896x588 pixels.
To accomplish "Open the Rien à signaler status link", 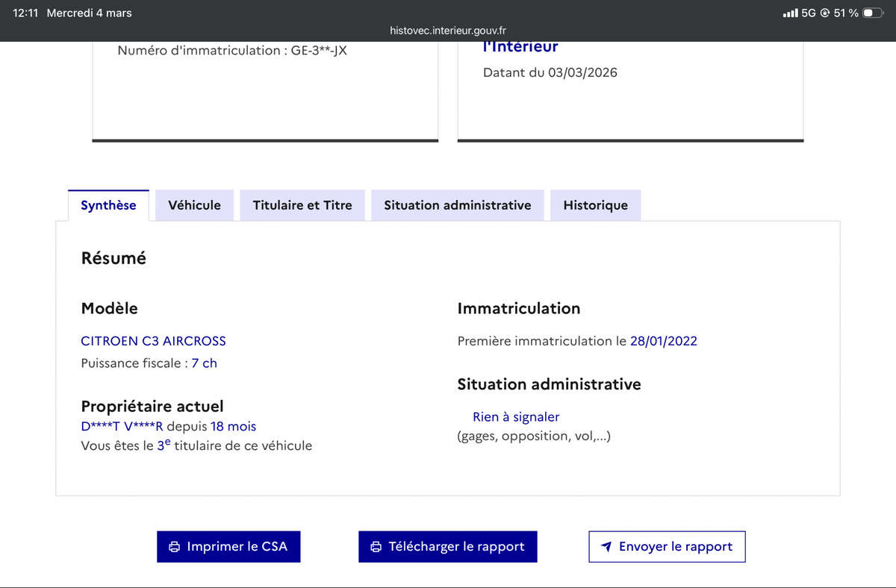I will pyautogui.click(x=516, y=416).
